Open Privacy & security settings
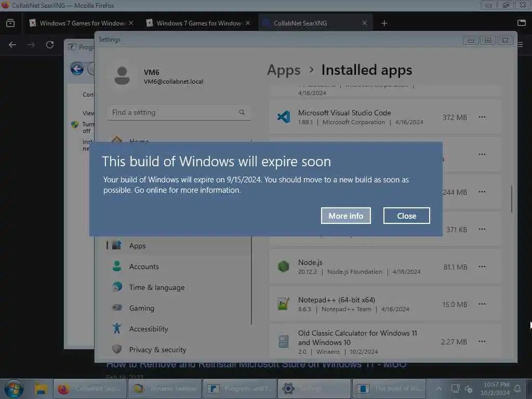The width and height of the screenshot is (532, 399). (x=179, y=350)
